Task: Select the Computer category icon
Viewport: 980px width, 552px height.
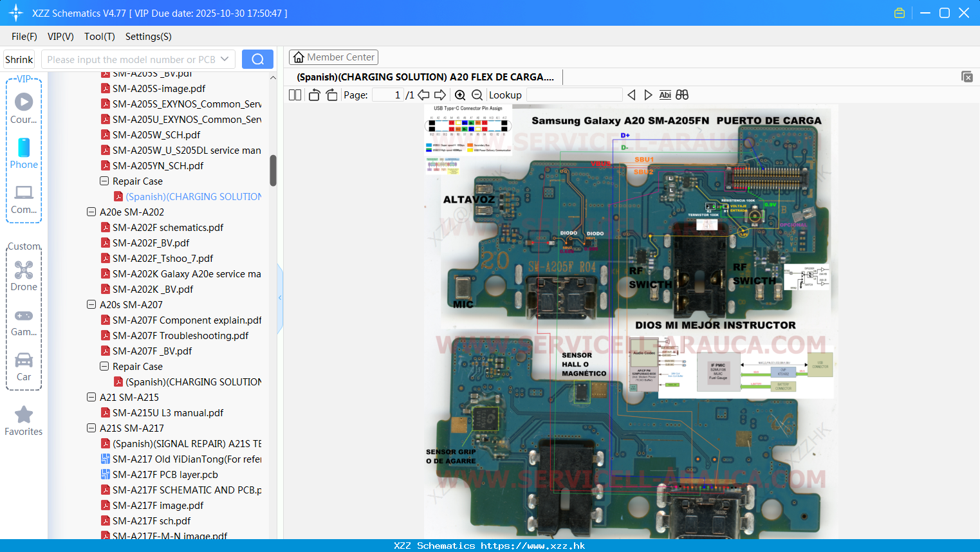Action: [24, 199]
